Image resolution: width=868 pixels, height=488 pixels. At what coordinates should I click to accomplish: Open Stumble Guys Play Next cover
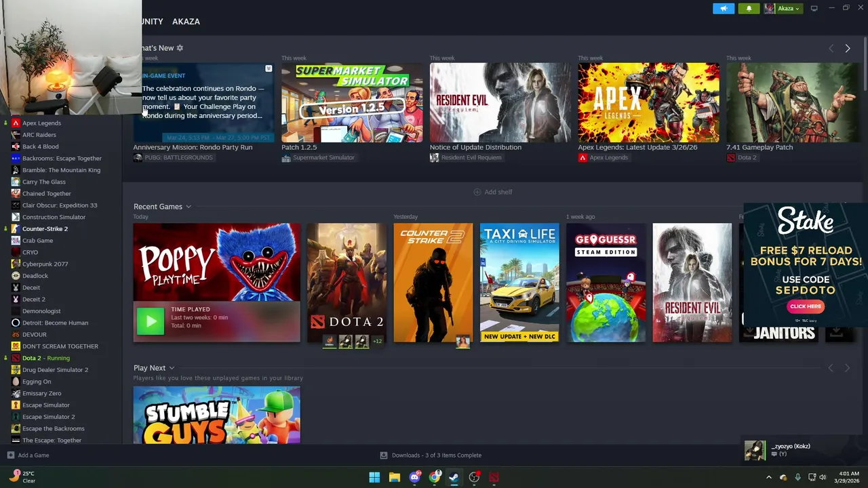(216, 415)
